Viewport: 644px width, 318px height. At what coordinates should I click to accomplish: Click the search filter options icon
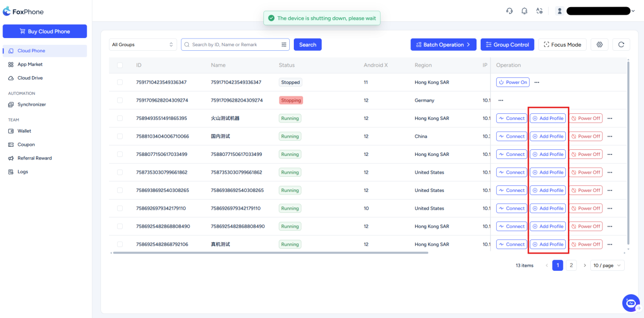284,45
